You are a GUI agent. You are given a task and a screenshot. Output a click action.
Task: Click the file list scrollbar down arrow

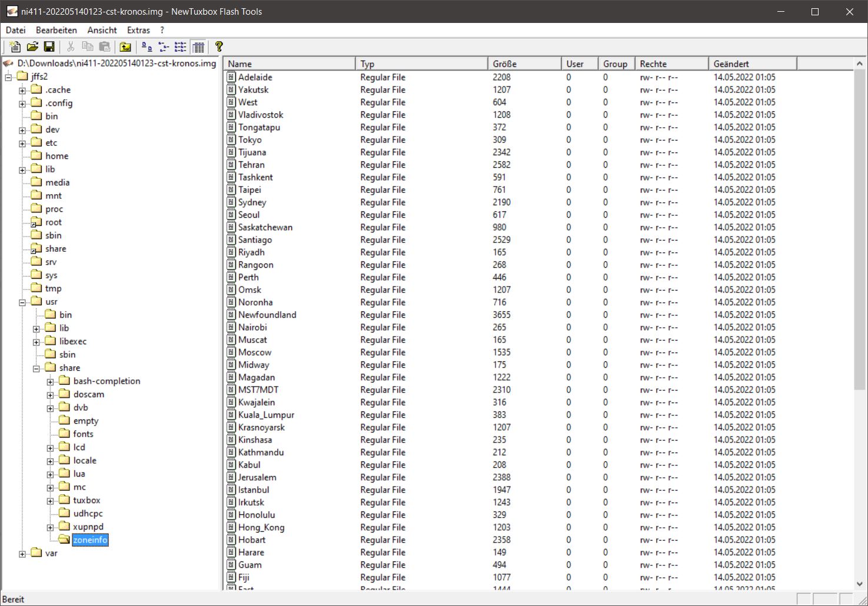click(859, 584)
